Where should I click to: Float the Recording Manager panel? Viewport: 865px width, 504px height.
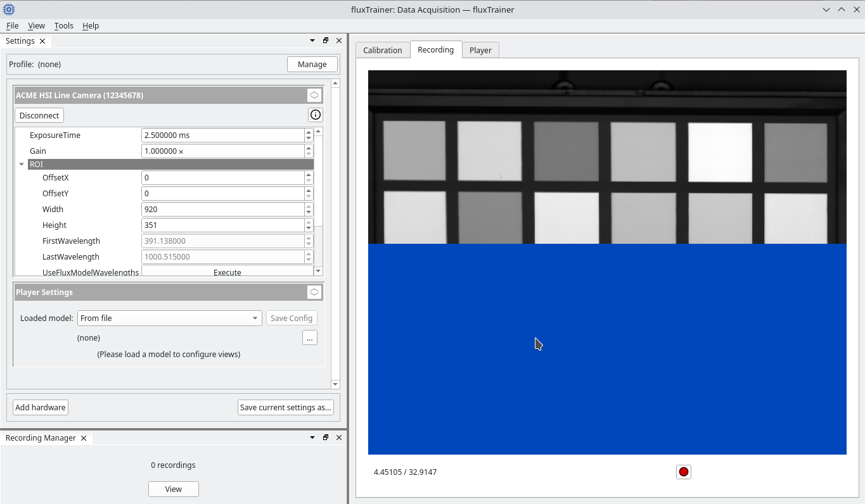326,438
